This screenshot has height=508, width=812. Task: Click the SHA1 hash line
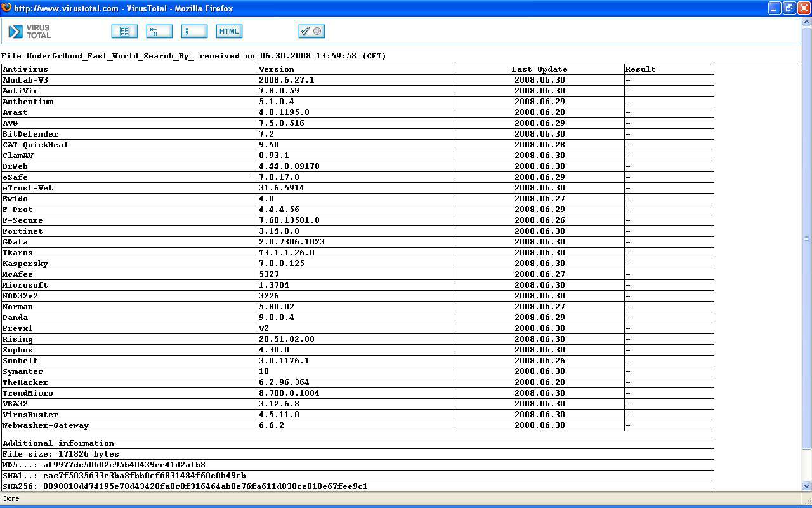(x=124, y=476)
